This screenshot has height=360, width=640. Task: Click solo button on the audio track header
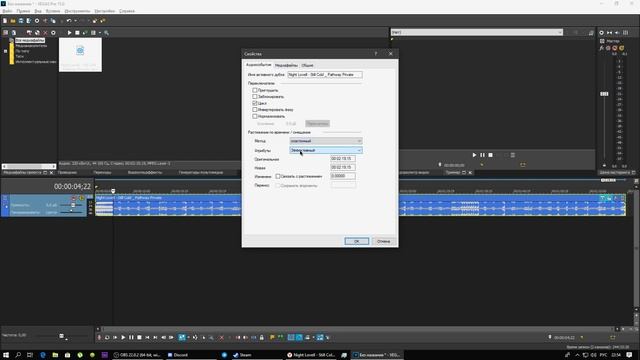point(82,198)
